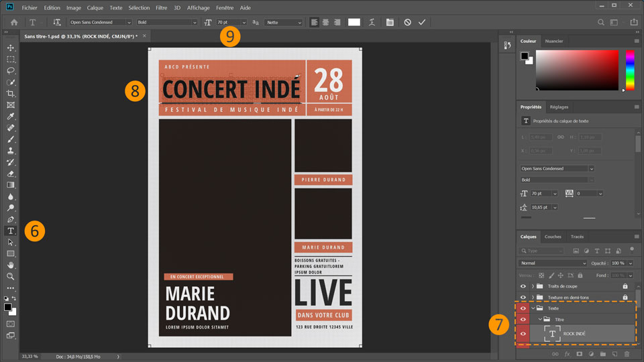Hide the Traits de coupe layer group

(523, 286)
